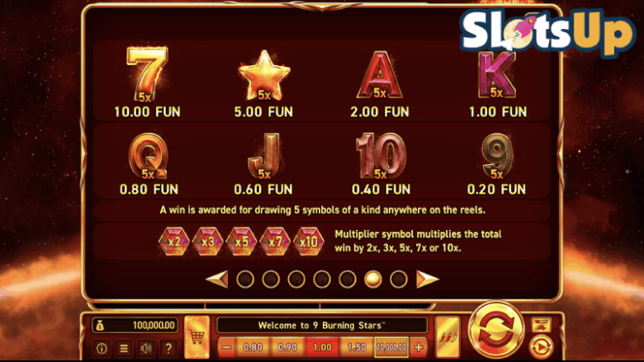Mute the sound speaker icon
Image resolution: width=644 pixels, height=362 pixels.
[x=146, y=349]
